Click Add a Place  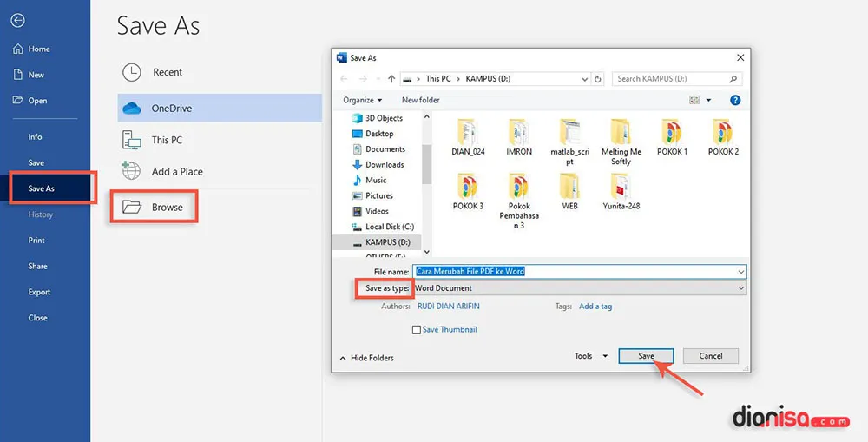220,171
